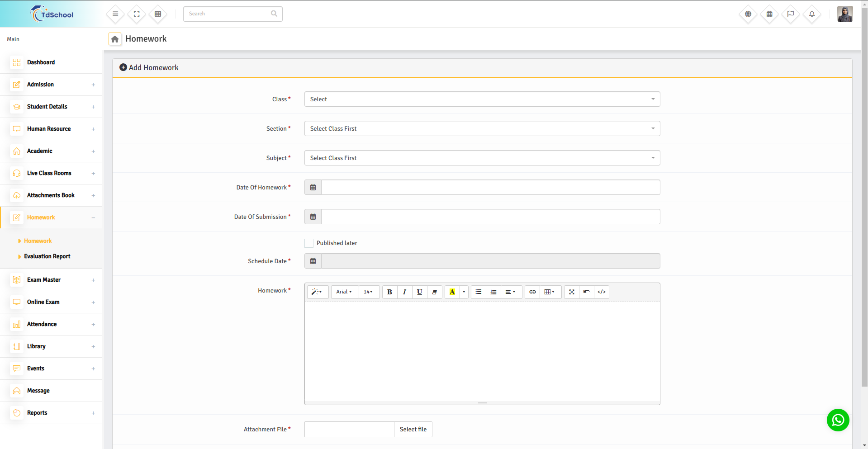The width and height of the screenshot is (868, 449).
Task: Toggle underline formatting in editor
Action: [x=419, y=292]
